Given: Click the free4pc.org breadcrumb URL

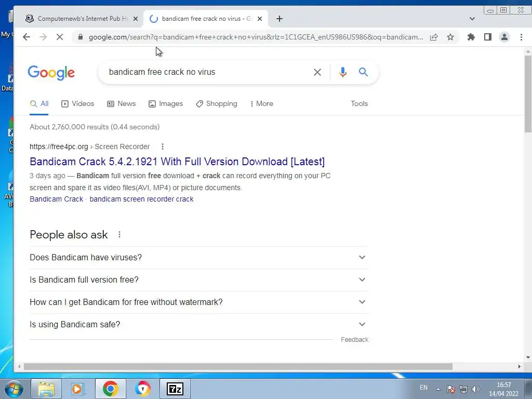Looking at the screenshot, I should [x=89, y=147].
